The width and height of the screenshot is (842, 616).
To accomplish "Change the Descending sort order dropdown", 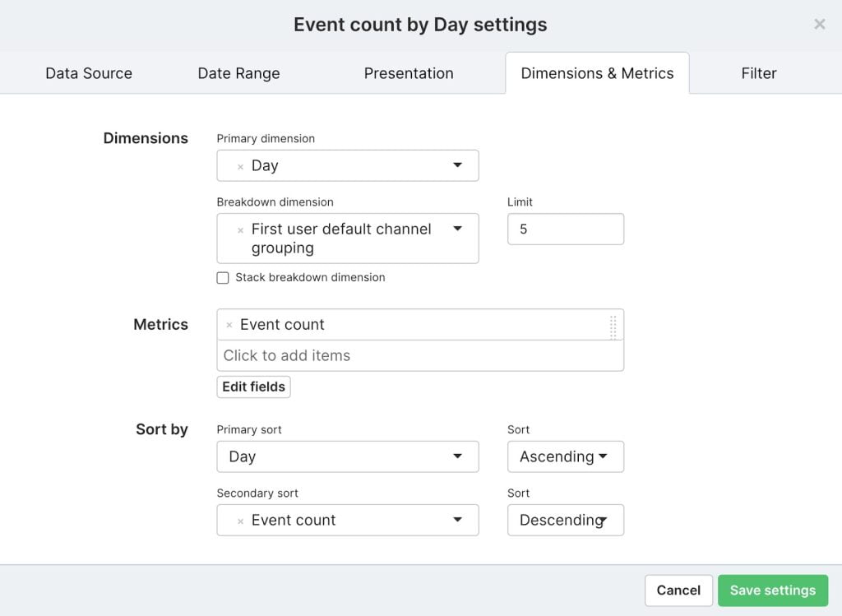I will pos(566,520).
